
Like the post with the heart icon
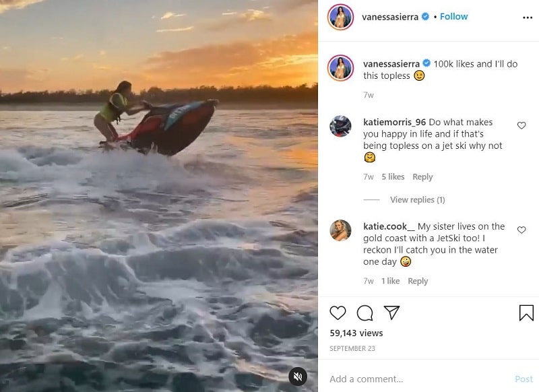coord(338,313)
